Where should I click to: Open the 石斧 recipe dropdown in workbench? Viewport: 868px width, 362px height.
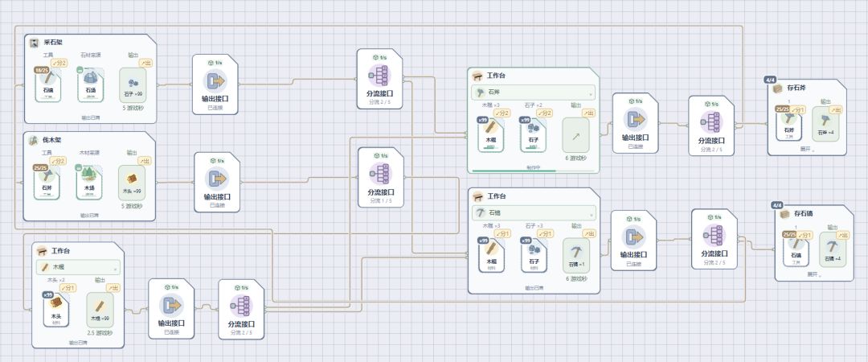(533, 93)
